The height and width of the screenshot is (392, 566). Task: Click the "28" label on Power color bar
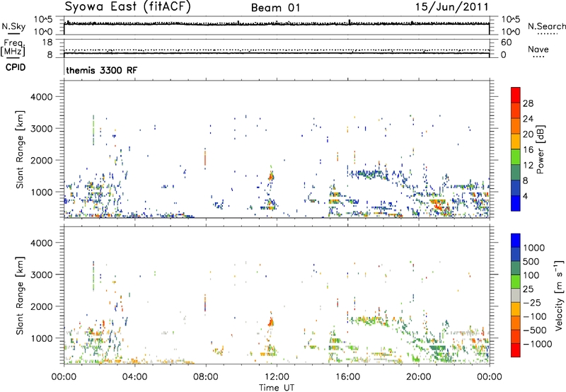point(528,103)
